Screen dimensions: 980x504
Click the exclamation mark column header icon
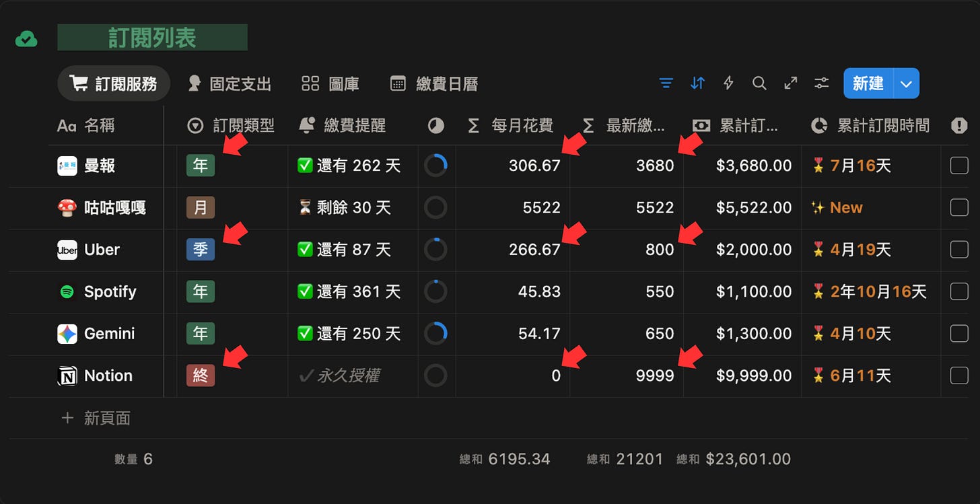click(x=958, y=125)
